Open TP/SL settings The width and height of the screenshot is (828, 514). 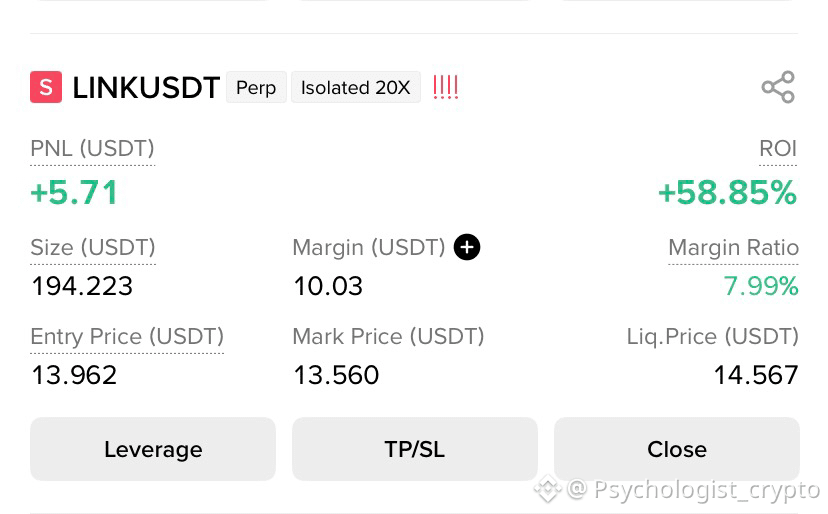point(415,449)
